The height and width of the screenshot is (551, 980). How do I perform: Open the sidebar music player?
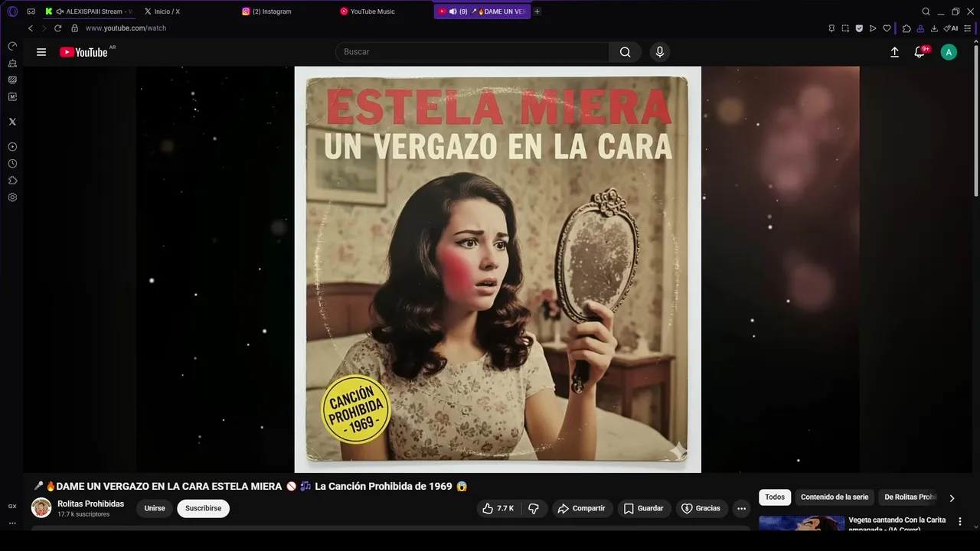pos(12,146)
